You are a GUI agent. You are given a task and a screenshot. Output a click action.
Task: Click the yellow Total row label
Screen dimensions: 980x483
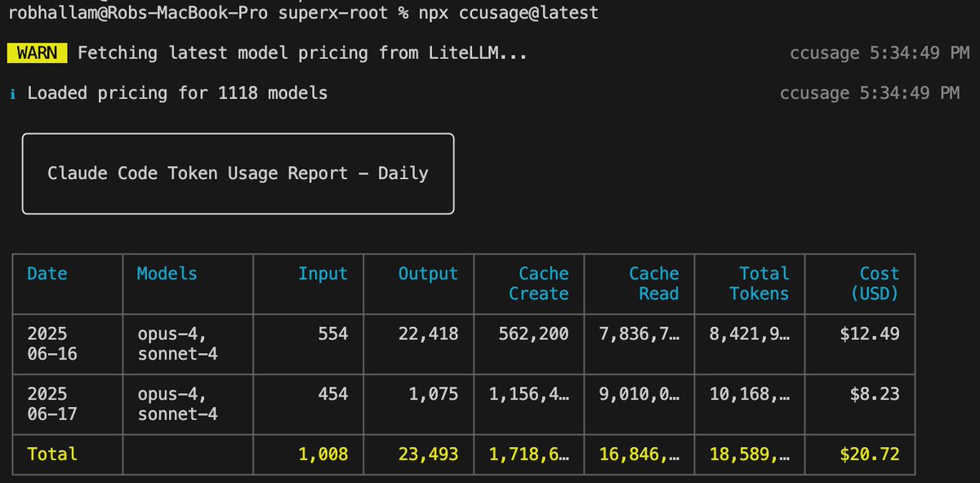pos(52,454)
